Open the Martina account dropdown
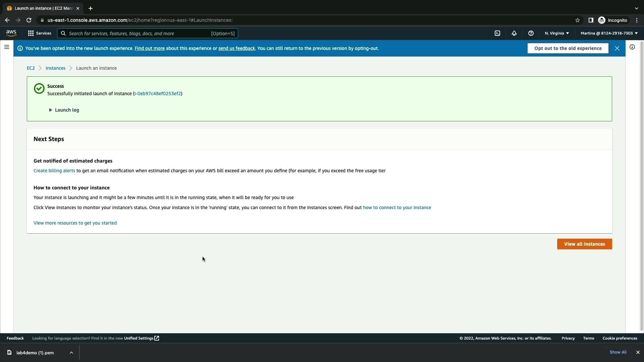Viewport: 644px width, 362px height. (609, 33)
